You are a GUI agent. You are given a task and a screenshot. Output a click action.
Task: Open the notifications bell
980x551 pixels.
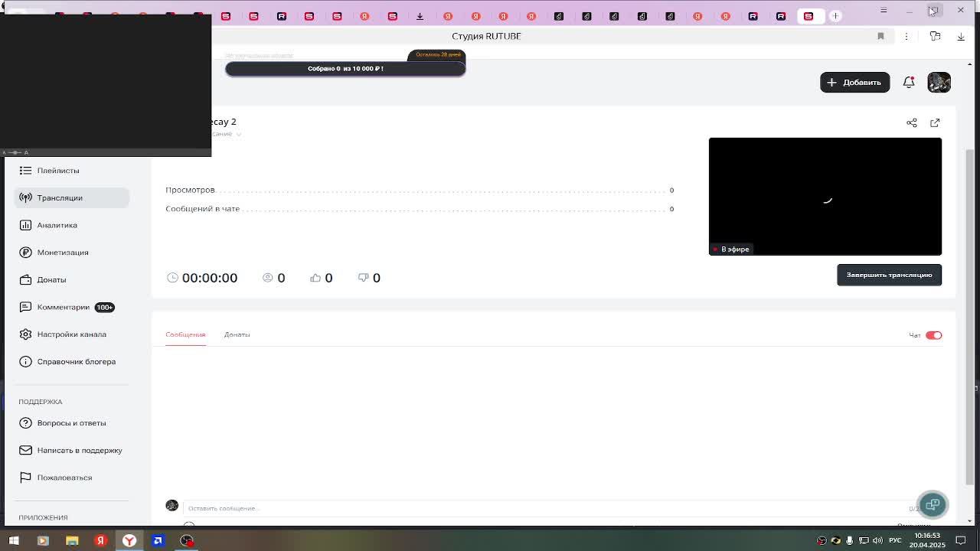[908, 82]
